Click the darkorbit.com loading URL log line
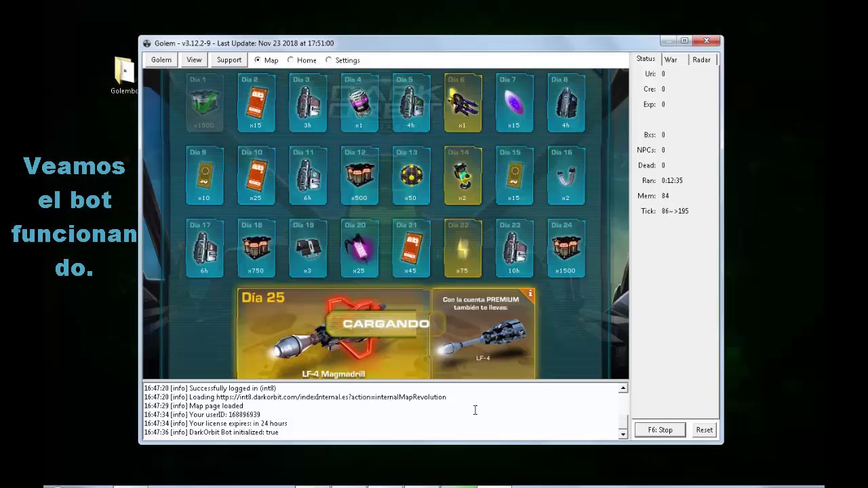 (295, 397)
